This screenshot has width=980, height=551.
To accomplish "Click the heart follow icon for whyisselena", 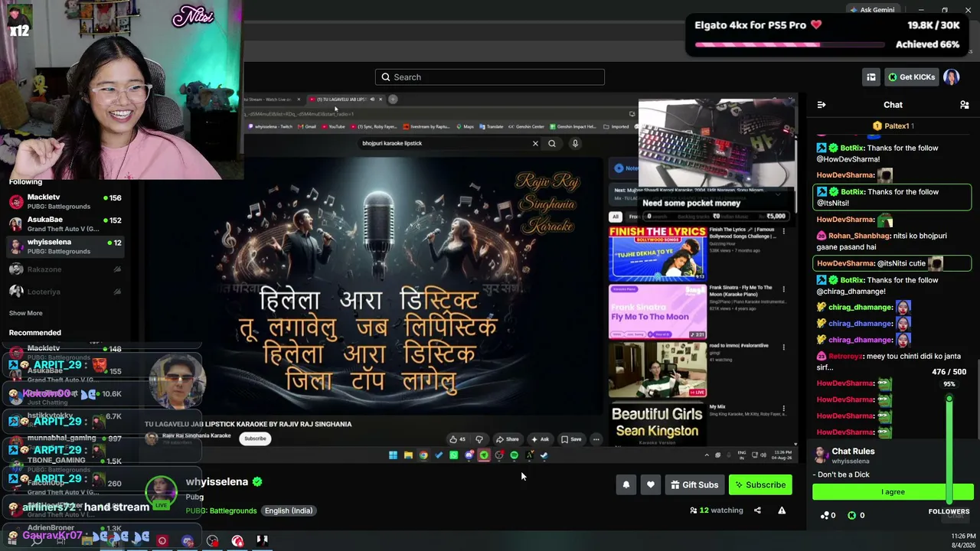I will click(x=651, y=484).
